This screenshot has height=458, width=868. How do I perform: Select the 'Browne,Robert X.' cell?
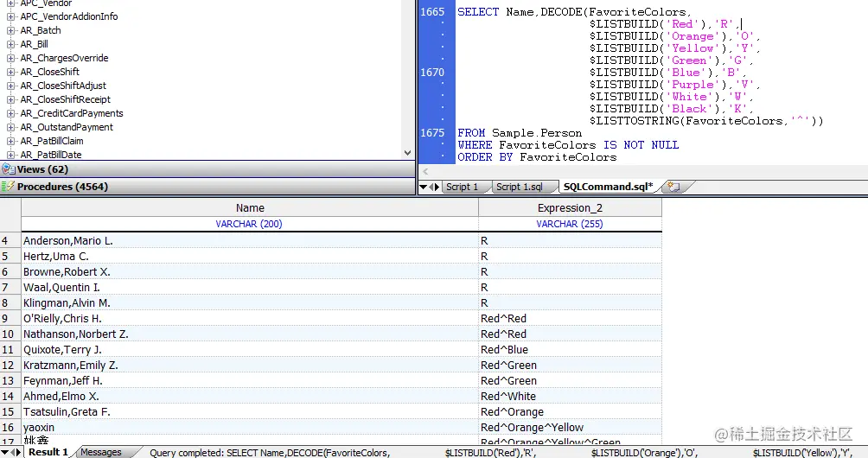point(250,271)
